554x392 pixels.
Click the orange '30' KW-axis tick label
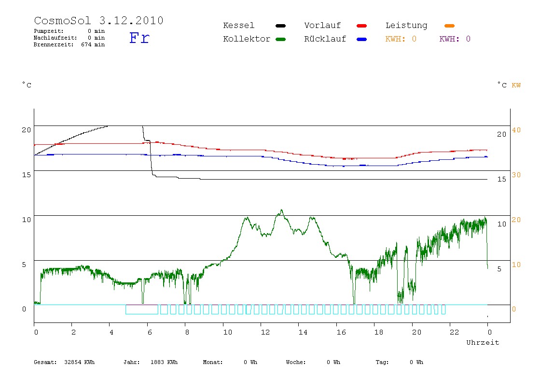coord(516,175)
